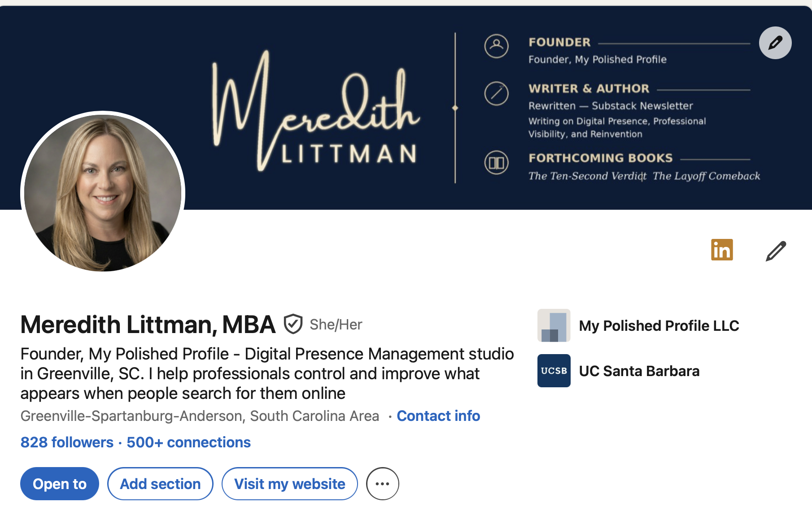The height and width of the screenshot is (511, 812).
Task: Click 'Rewritten — Substack Newsletter' banner text
Action: click(x=611, y=106)
